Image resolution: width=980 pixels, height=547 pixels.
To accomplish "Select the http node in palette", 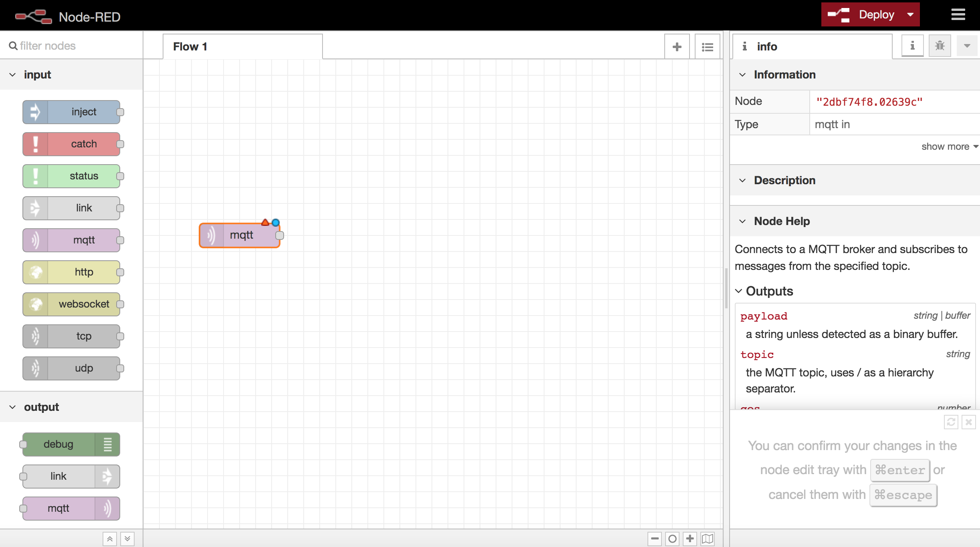I will point(71,272).
